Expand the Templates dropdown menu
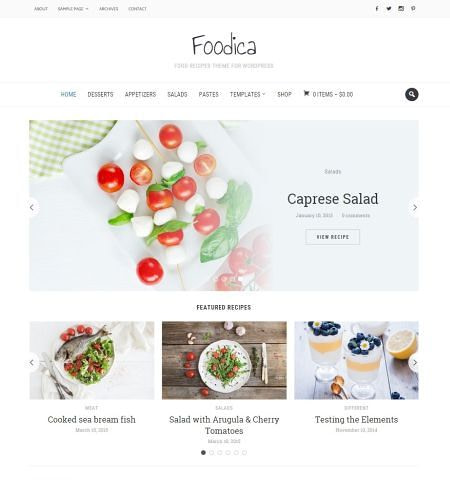450x480 pixels. click(x=247, y=94)
